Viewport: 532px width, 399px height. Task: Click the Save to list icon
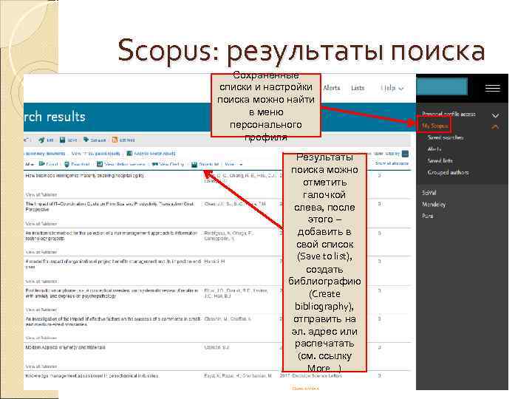pyautogui.click(x=194, y=165)
